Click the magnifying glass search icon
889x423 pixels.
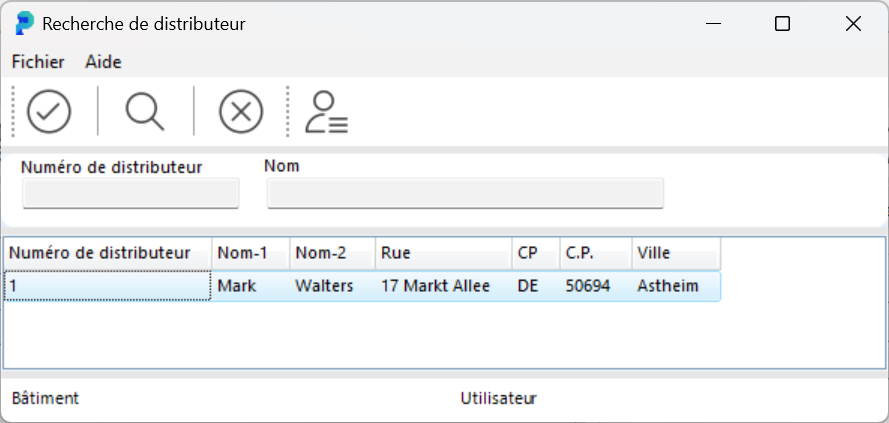coord(145,111)
